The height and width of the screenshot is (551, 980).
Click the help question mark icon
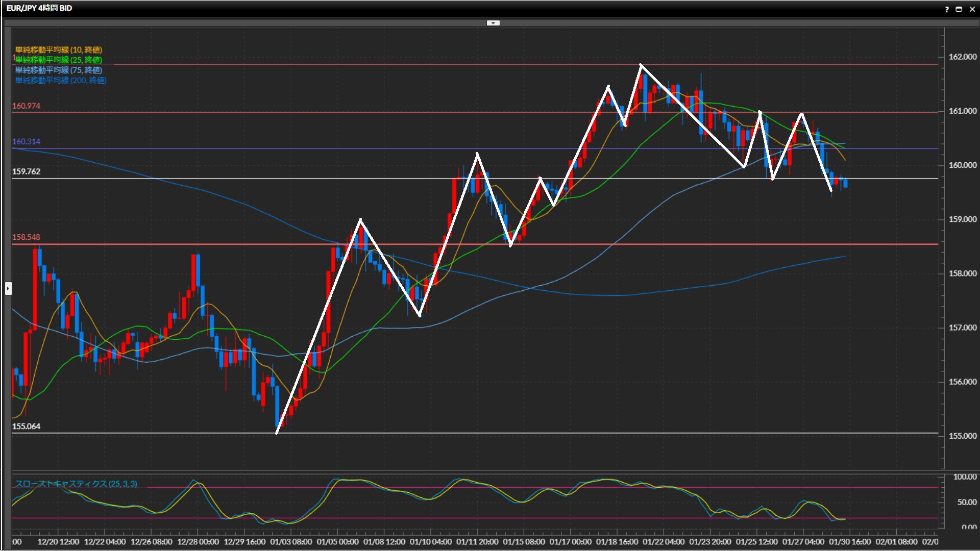[x=947, y=9]
